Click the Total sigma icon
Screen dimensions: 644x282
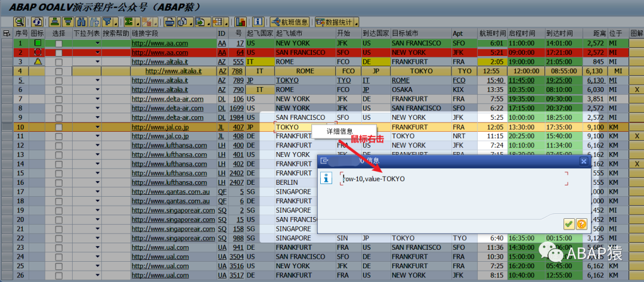coord(129,21)
